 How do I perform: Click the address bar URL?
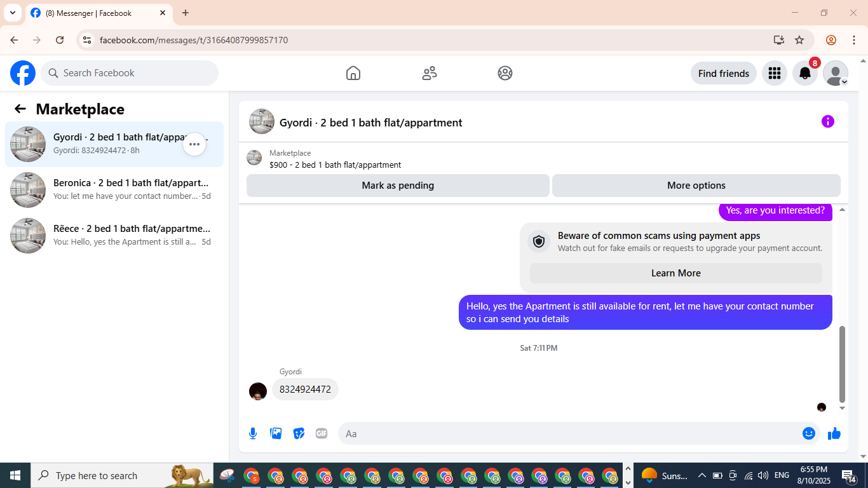point(194,40)
